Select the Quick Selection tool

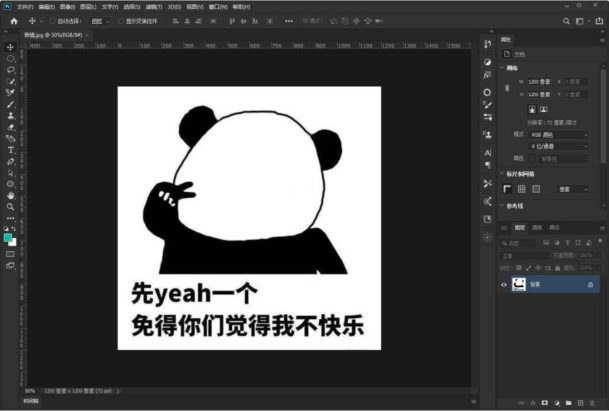(x=10, y=82)
